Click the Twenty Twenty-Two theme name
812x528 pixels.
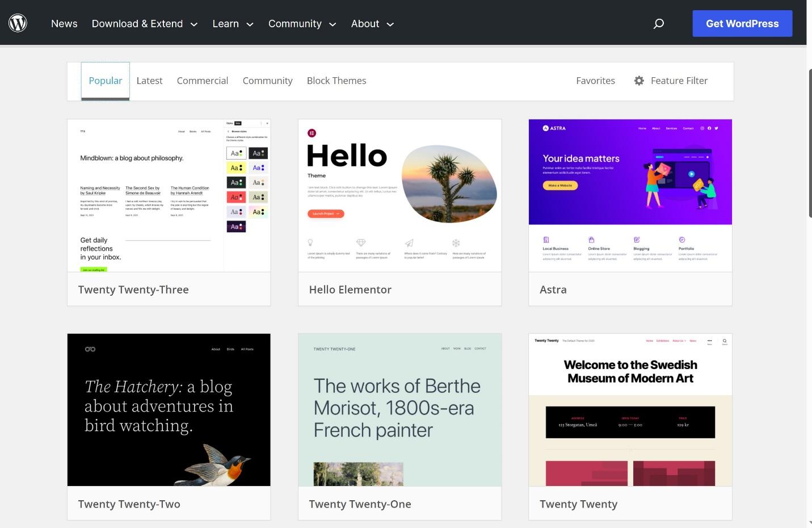click(x=129, y=504)
